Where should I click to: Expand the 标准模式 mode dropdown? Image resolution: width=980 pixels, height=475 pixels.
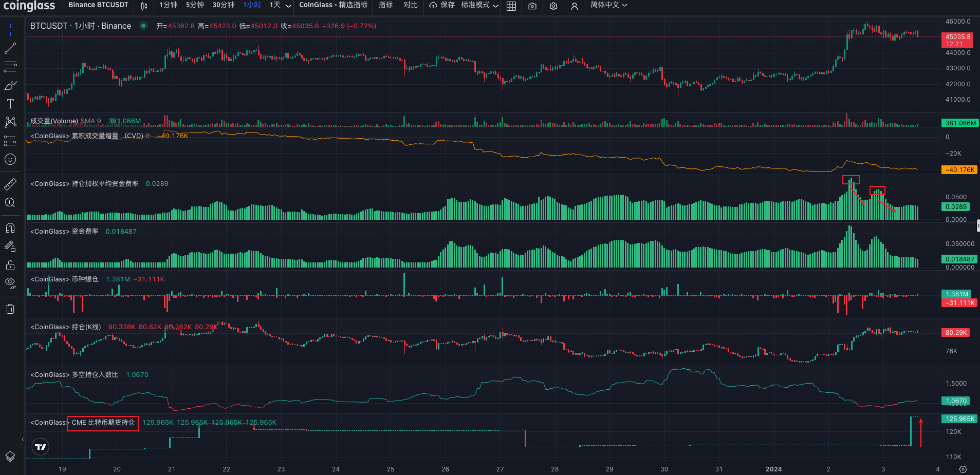coord(479,5)
